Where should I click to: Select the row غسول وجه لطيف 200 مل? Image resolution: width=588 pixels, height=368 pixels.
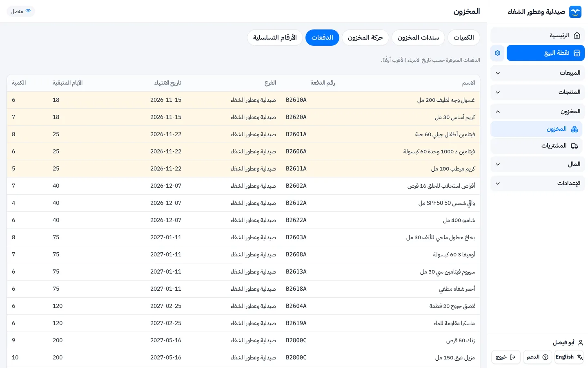[243, 100]
